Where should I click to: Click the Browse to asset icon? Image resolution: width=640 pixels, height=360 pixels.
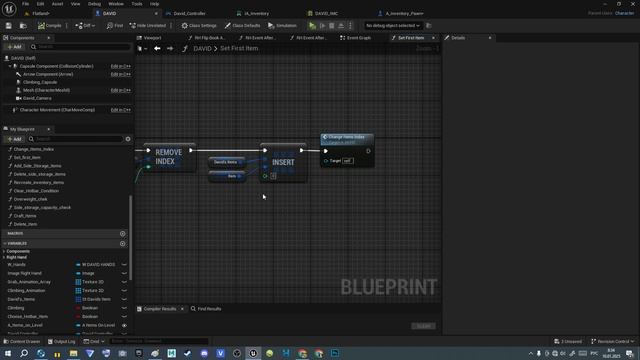coord(23,26)
